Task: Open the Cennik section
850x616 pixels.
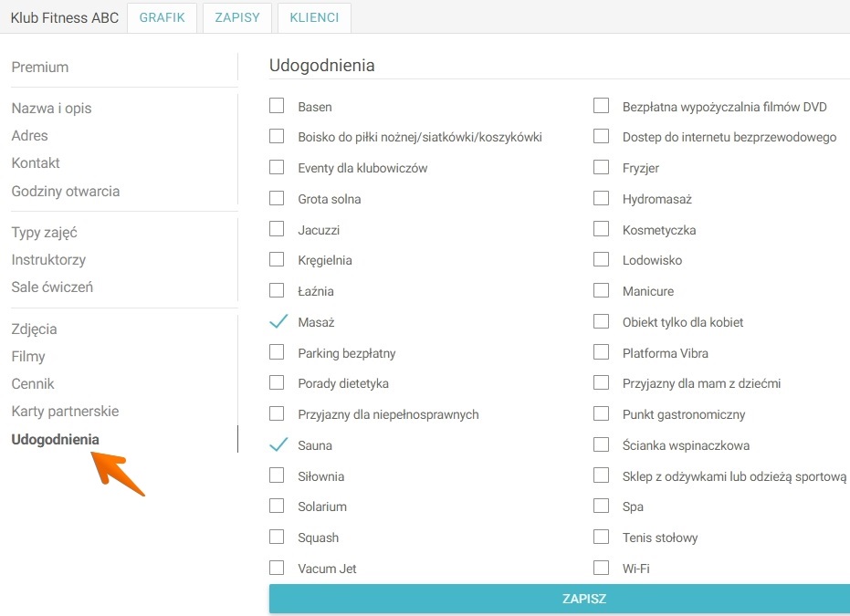Action: [x=33, y=383]
